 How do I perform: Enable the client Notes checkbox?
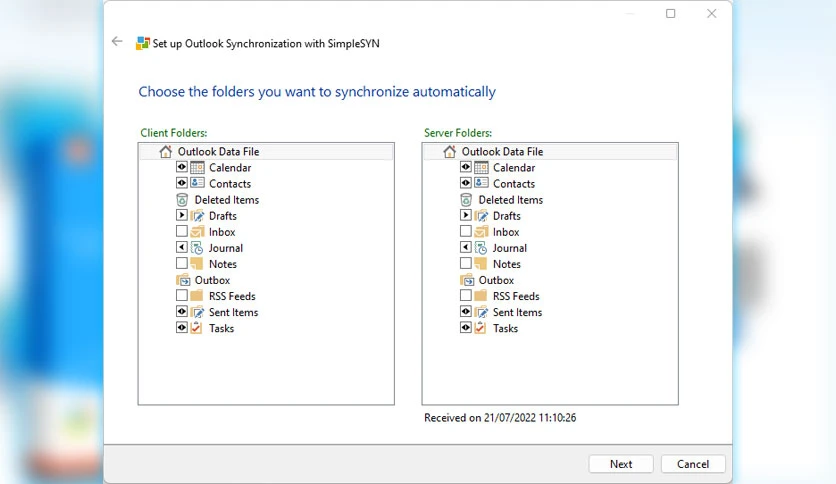pos(182,263)
